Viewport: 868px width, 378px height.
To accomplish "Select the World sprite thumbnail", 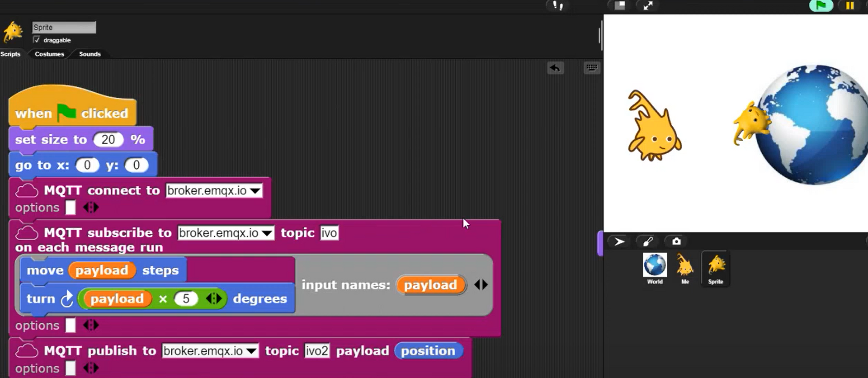I will pyautogui.click(x=655, y=268).
